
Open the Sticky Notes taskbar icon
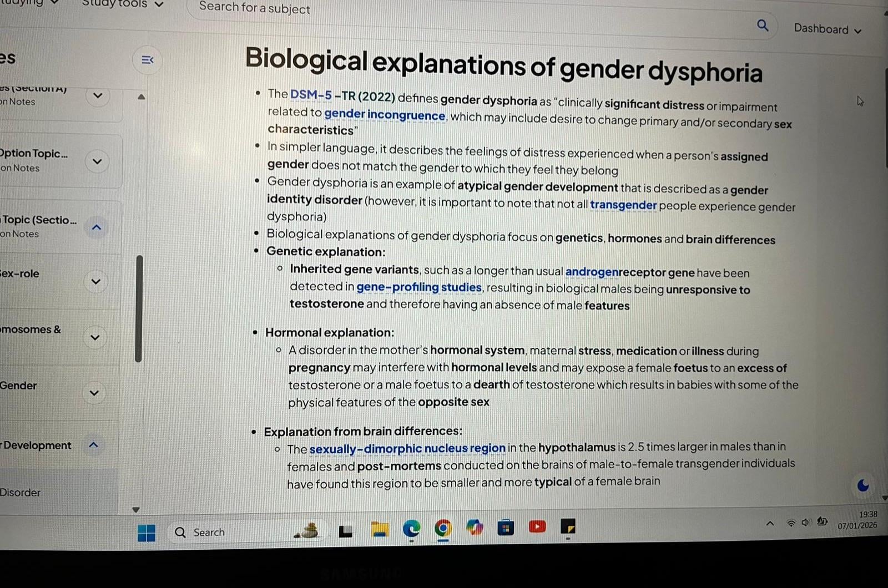click(568, 525)
